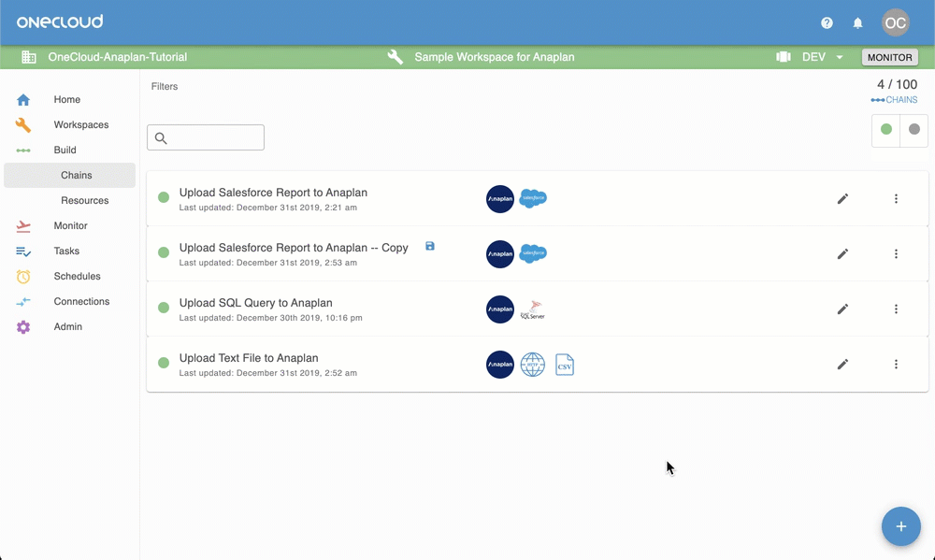Viewport: 935px width, 560px height.
Task: Click the CSV file icon
Action: coord(565,365)
